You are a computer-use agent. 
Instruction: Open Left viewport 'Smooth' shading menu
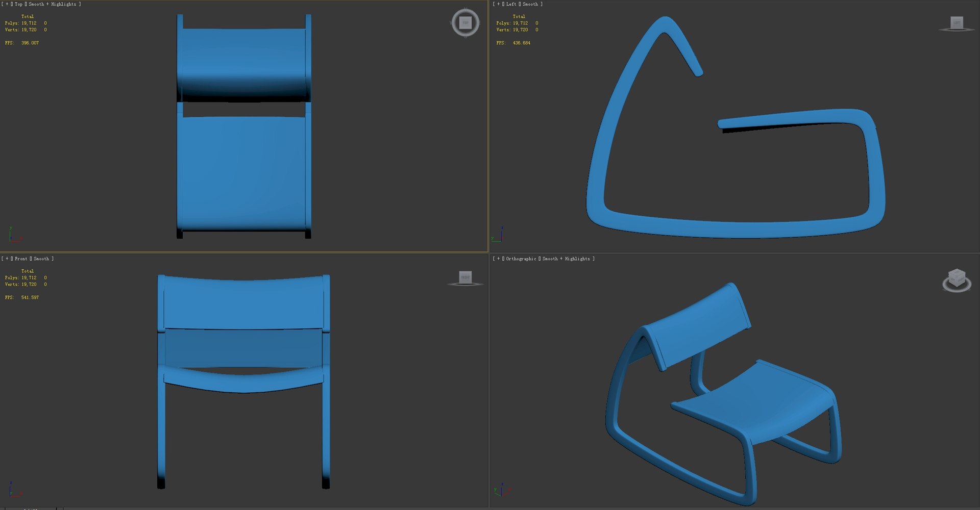pos(530,4)
